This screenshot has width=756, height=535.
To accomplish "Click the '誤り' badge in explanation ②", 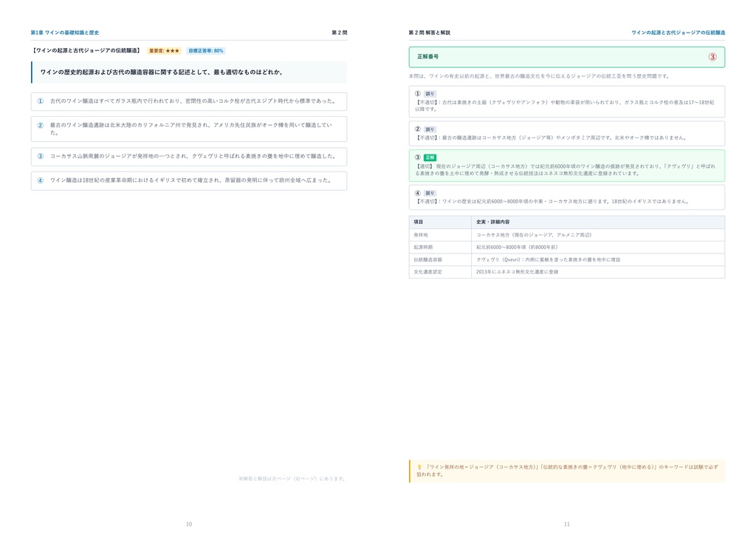I will (x=430, y=129).
